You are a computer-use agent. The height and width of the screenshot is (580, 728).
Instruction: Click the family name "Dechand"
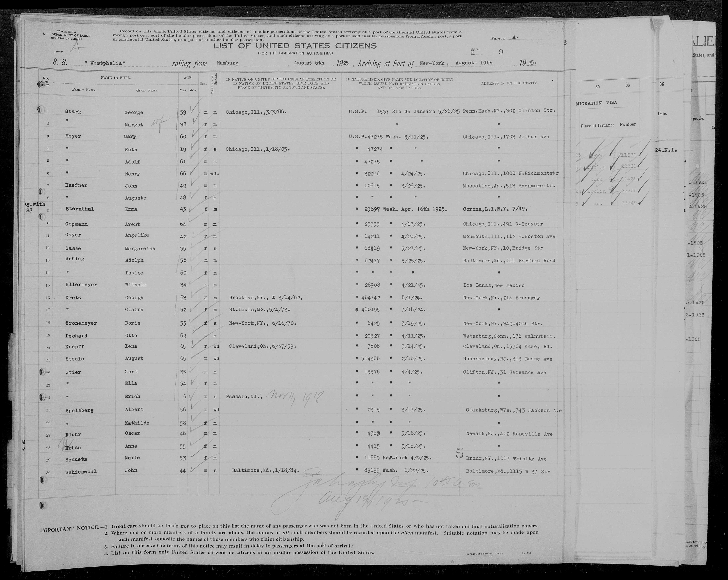[x=76, y=336]
